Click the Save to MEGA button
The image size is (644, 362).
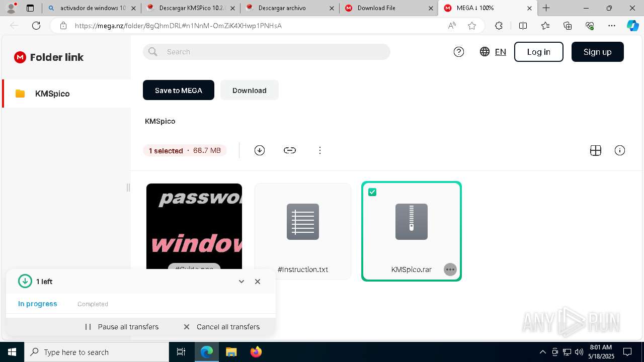pos(179,90)
